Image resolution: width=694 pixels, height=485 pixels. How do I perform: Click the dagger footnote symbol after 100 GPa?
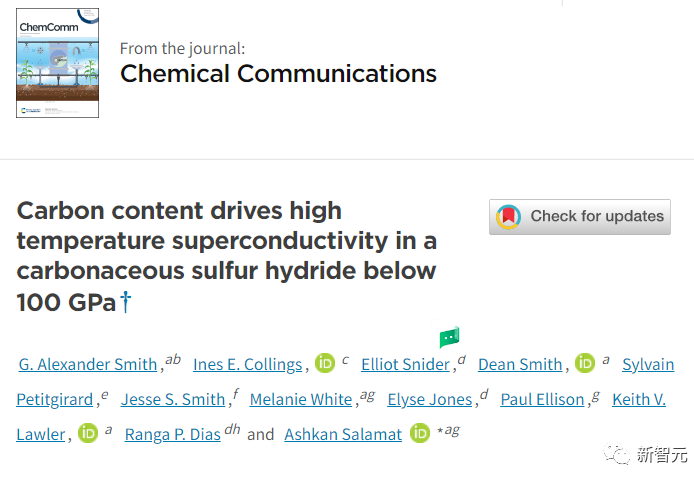[x=125, y=302]
